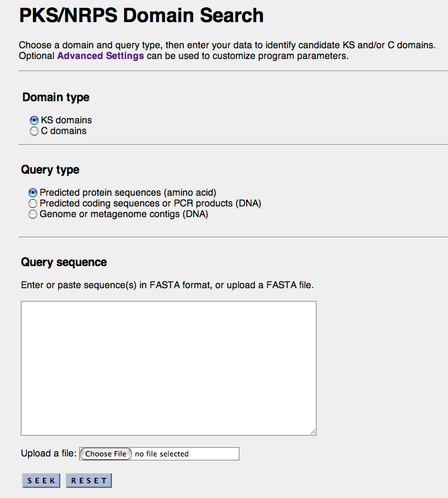This screenshot has height=498, width=448.
Task: Click the Choose File button
Action: coord(105,454)
